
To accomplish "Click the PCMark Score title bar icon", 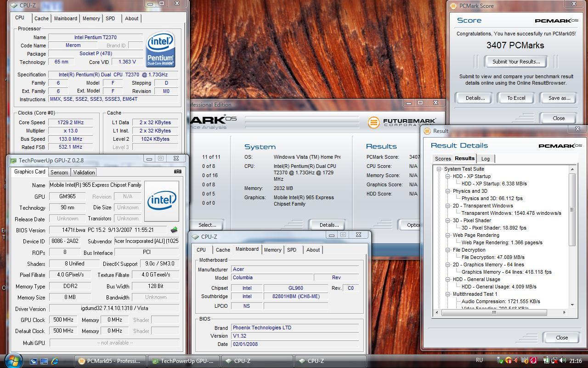I will click(x=453, y=6).
